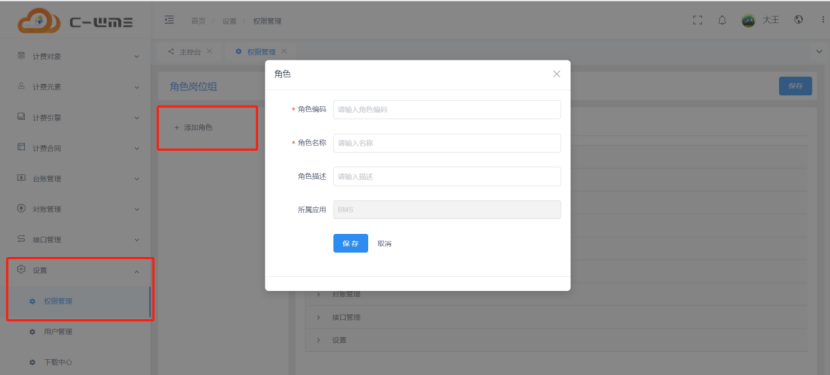Click the gear icon on 权限管理 tab

238,51
